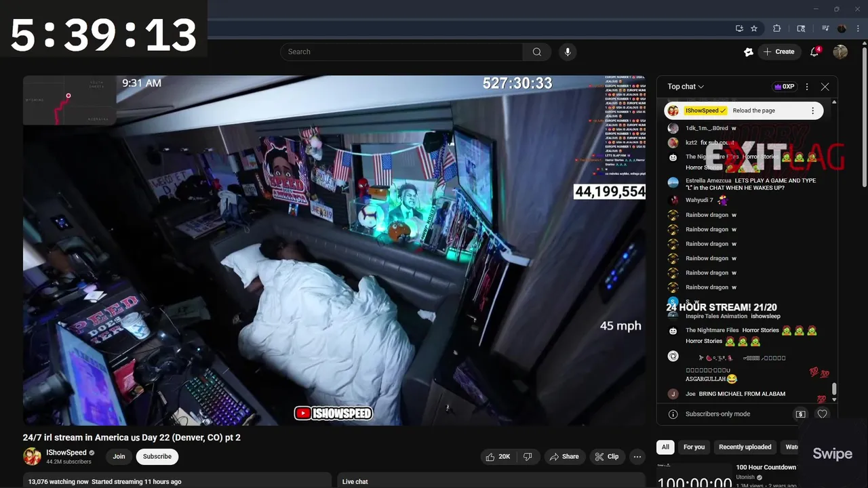Send a heart reaction

click(822, 414)
